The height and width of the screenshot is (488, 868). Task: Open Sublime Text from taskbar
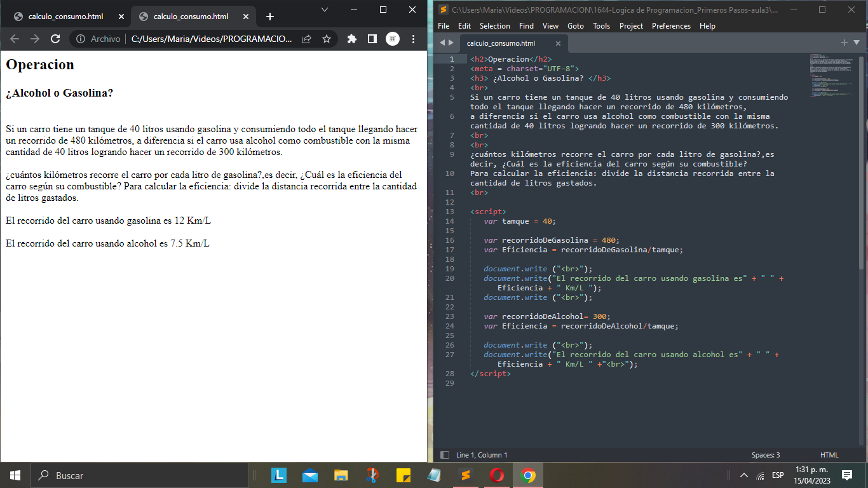[x=466, y=475]
